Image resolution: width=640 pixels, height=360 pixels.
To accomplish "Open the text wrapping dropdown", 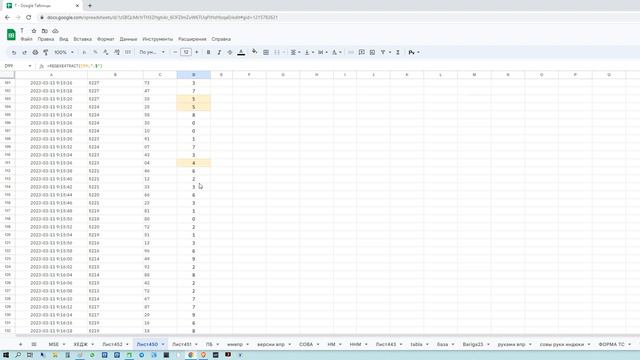I will click(x=322, y=53).
